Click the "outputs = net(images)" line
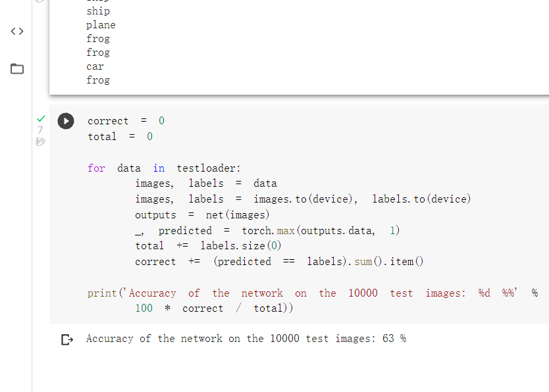The width and height of the screenshot is (549, 392). point(202,215)
